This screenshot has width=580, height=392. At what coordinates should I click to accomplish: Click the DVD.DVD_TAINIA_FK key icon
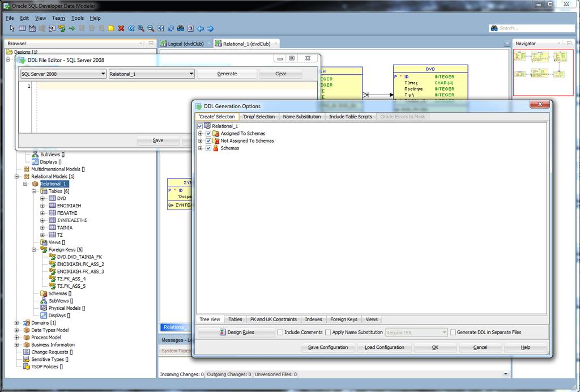[x=53, y=257]
